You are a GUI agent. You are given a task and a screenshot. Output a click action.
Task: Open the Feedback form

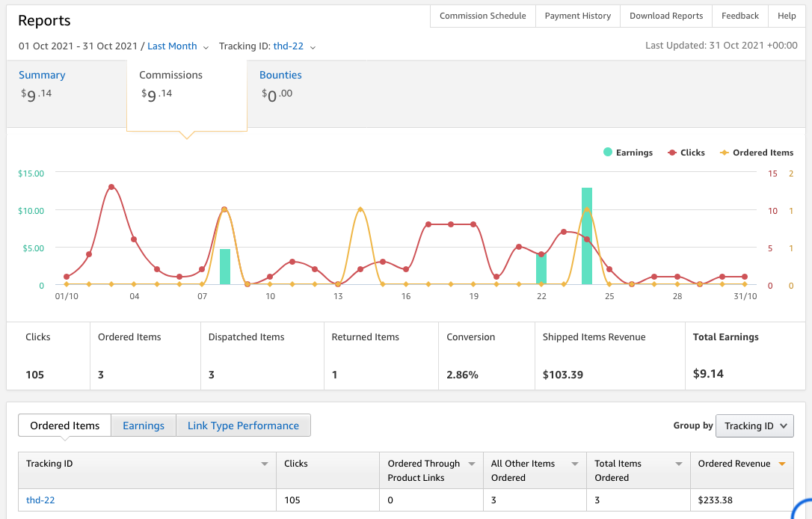[740, 16]
